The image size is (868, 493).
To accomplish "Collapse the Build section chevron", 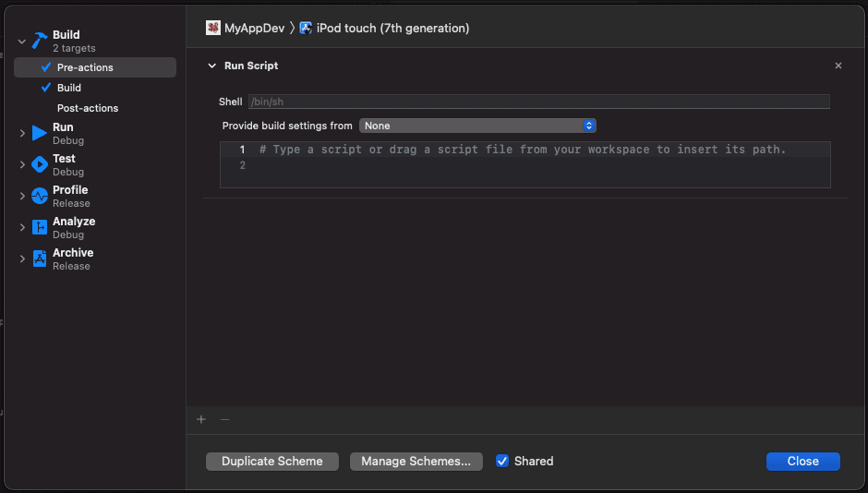I will [22, 42].
